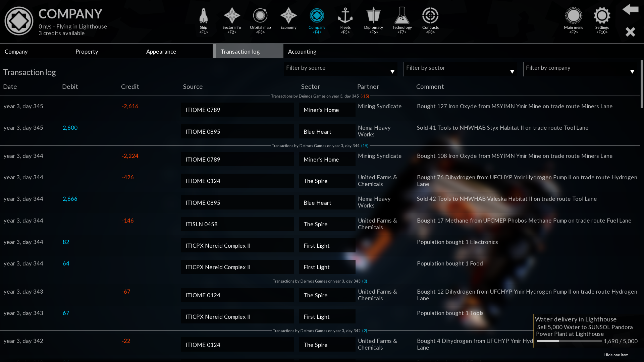This screenshot has width=644, height=362.
Task: Switch to the Property tab
Action: click(87, 52)
